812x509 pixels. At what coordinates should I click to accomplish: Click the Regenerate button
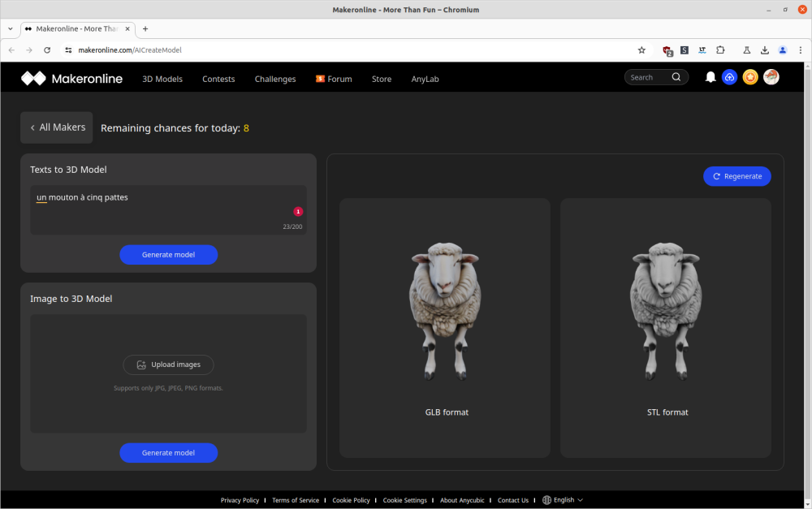(x=737, y=176)
